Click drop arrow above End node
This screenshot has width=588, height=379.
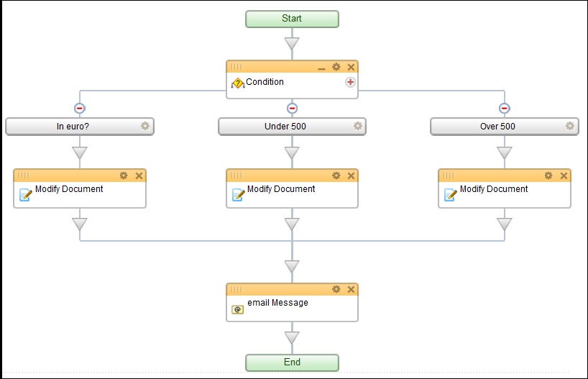[x=292, y=338]
